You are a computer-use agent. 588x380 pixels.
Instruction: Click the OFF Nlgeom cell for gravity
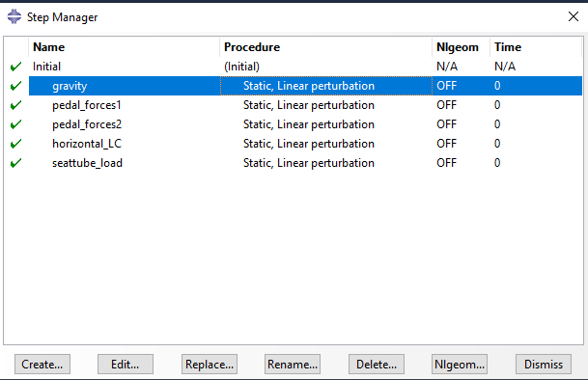[447, 86]
